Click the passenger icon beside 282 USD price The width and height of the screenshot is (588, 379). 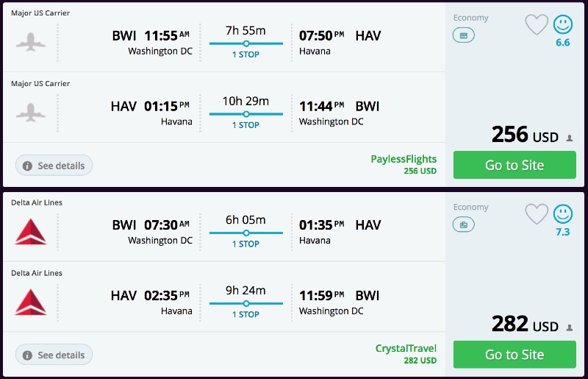tap(570, 327)
